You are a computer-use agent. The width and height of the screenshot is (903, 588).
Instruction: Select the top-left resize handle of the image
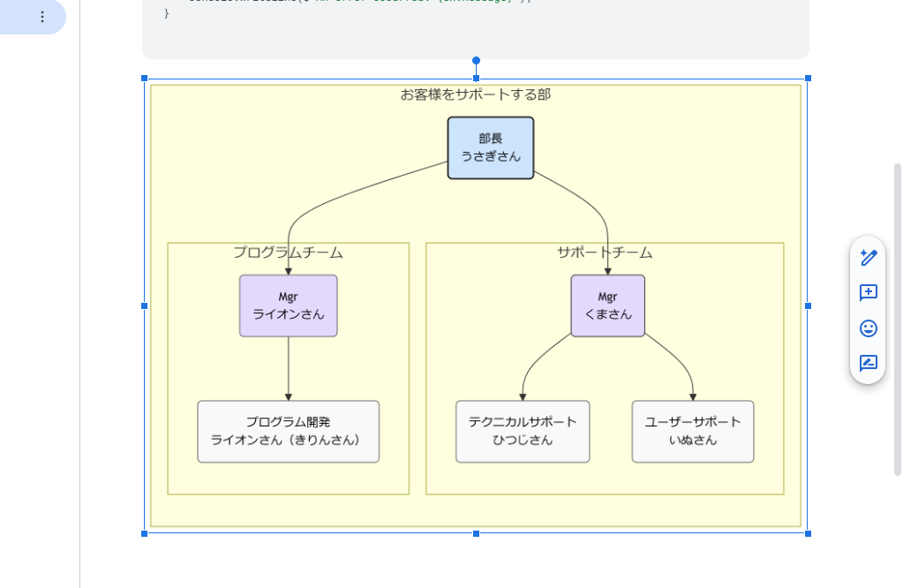pyautogui.click(x=145, y=79)
